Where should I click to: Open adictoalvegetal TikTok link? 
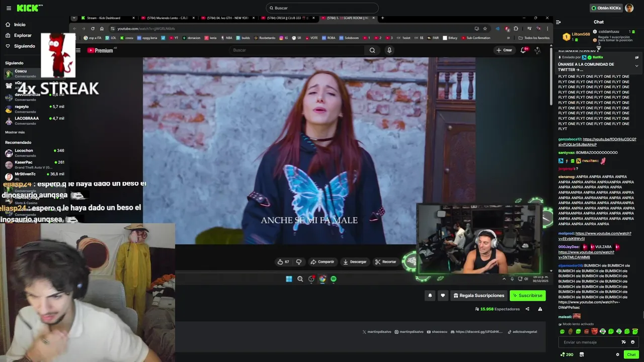[522, 332]
